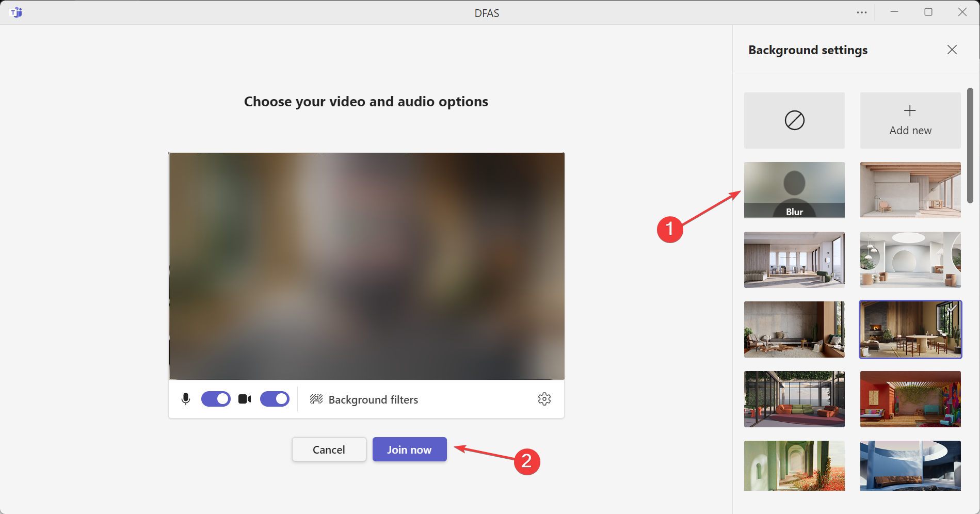Maximize the DFAS meeting window
Screen dimensions: 980x514
pyautogui.click(x=928, y=12)
